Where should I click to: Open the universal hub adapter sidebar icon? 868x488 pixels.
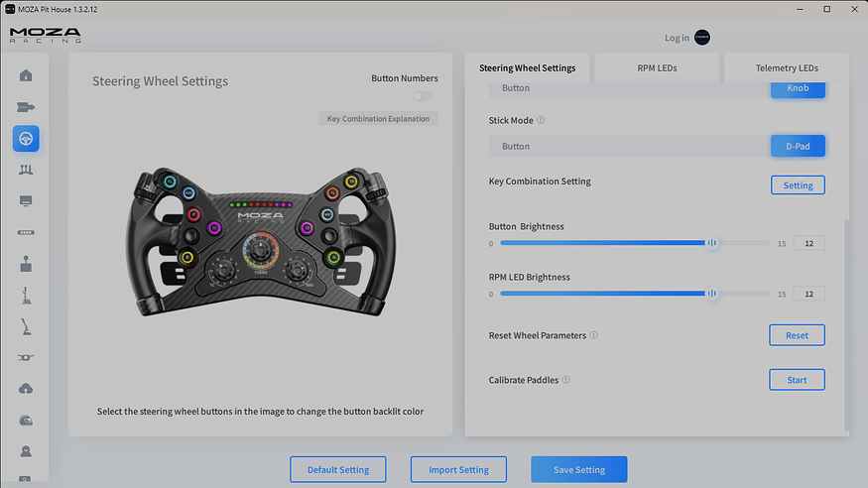point(26,357)
